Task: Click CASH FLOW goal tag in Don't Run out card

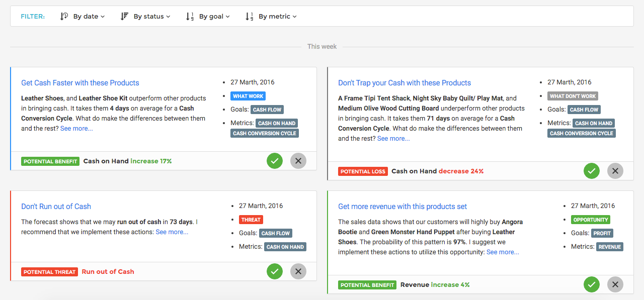Action: click(x=276, y=233)
